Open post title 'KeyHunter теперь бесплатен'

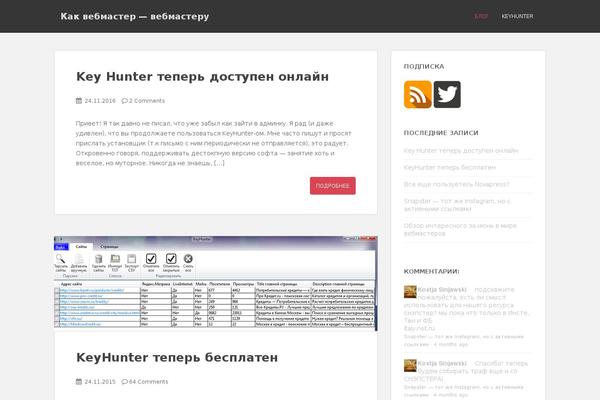pos(177,358)
